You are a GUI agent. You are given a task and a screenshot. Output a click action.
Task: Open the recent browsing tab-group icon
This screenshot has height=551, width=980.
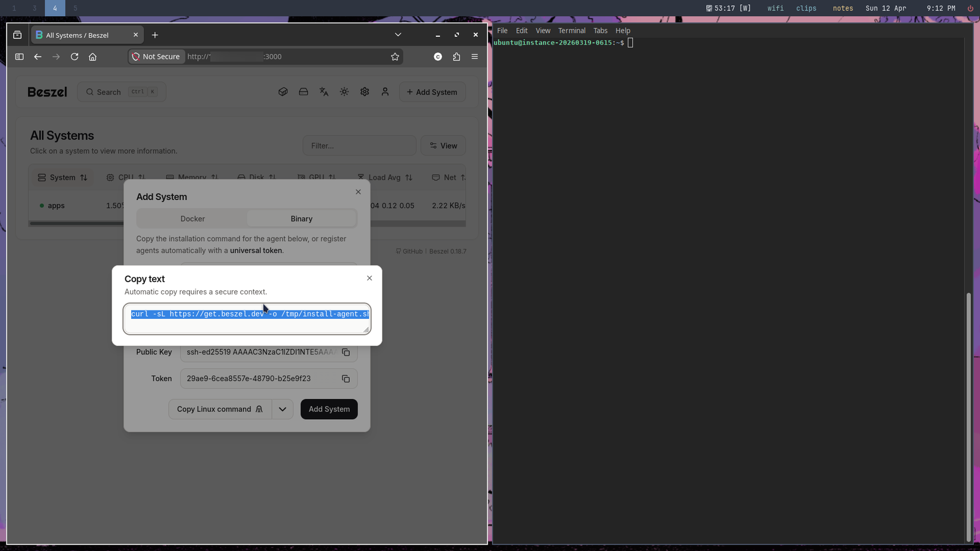pos(17,35)
